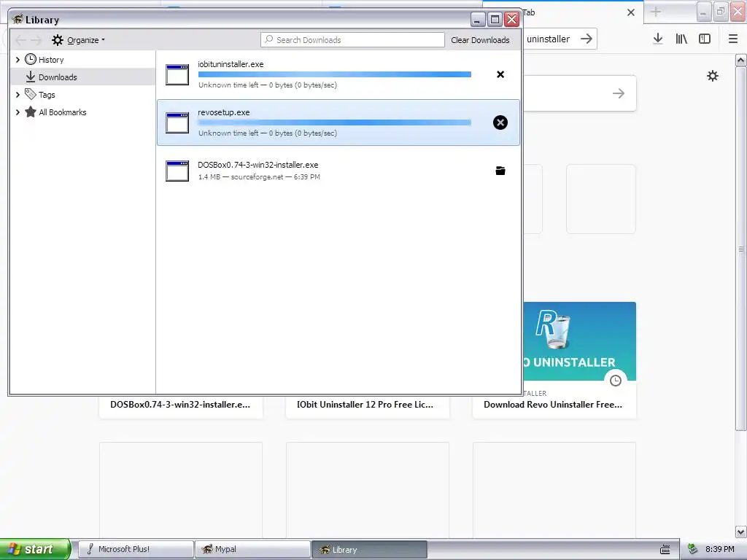
Task: Click the taskbar clock 8:39 PM
Action: (x=719, y=549)
